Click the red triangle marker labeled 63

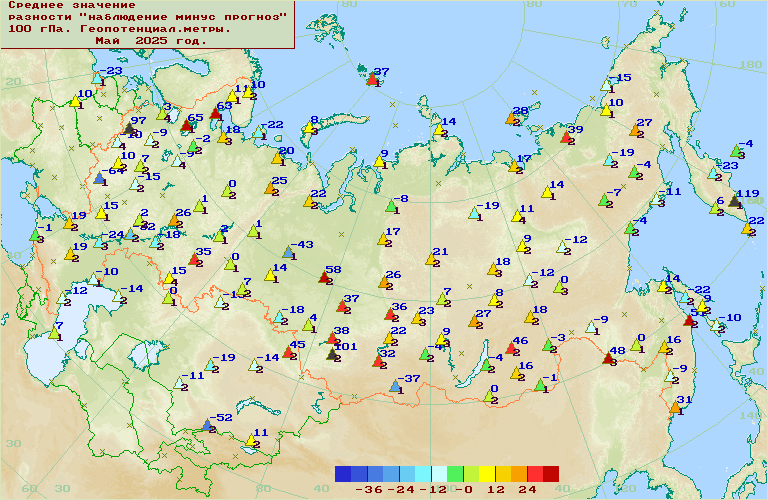pos(214,113)
